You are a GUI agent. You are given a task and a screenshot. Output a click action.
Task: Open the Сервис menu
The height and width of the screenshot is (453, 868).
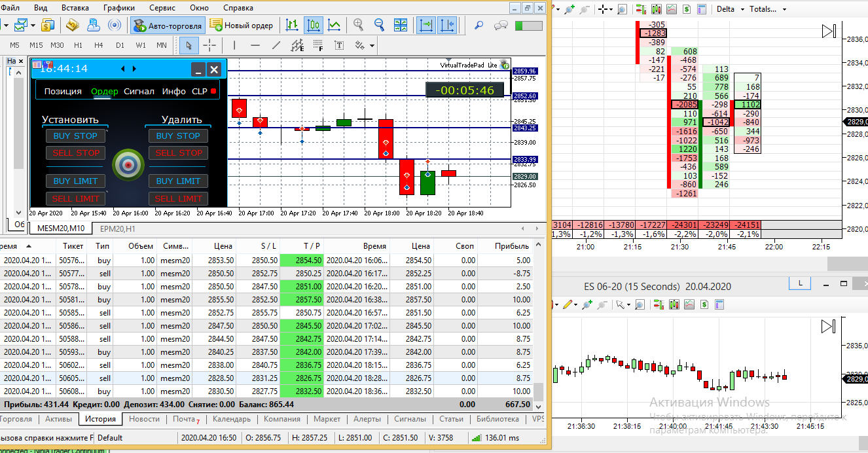tap(162, 8)
